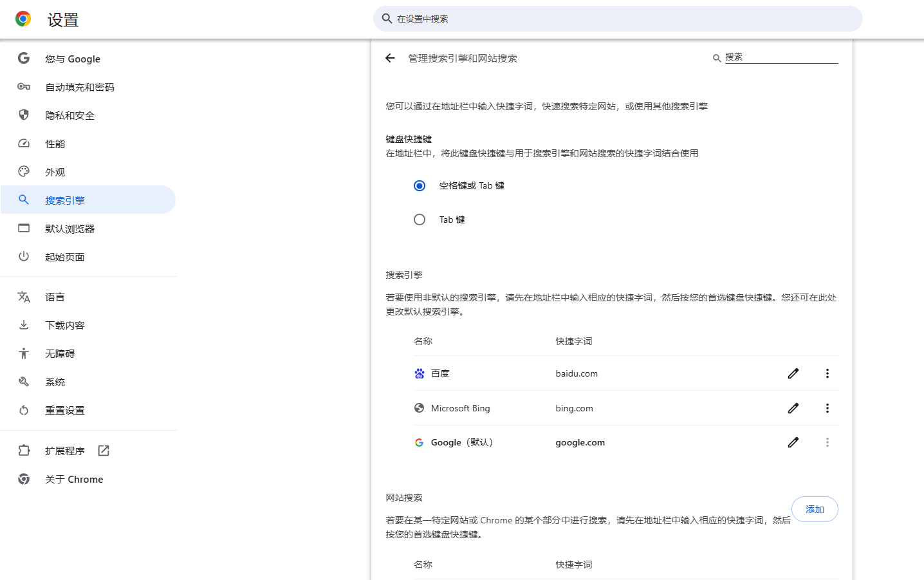Open 起始页面 settings

point(88,257)
